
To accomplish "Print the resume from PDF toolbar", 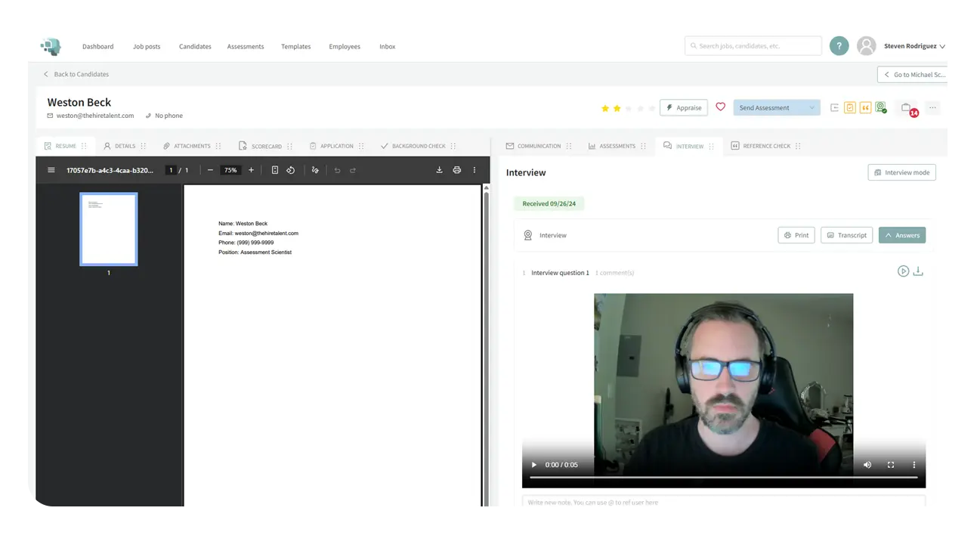I will point(456,170).
